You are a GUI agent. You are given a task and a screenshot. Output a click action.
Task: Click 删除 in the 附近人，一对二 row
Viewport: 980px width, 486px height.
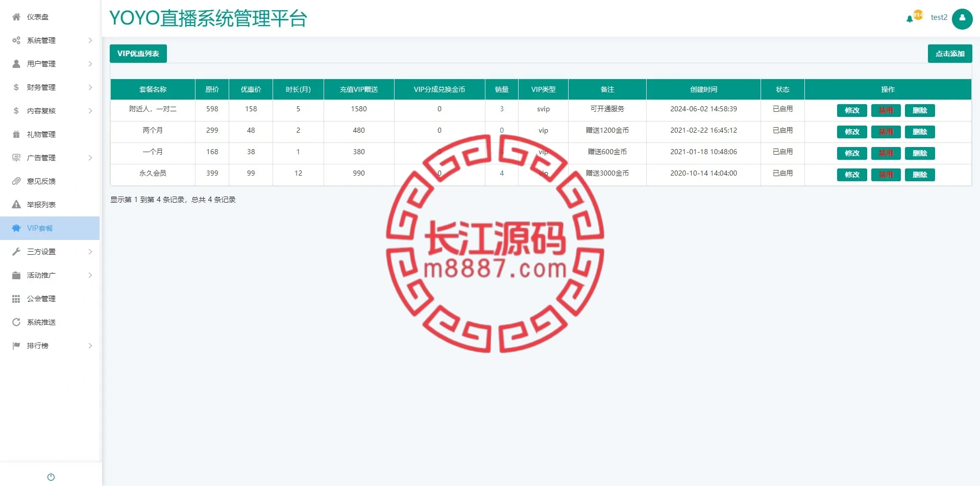920,110
